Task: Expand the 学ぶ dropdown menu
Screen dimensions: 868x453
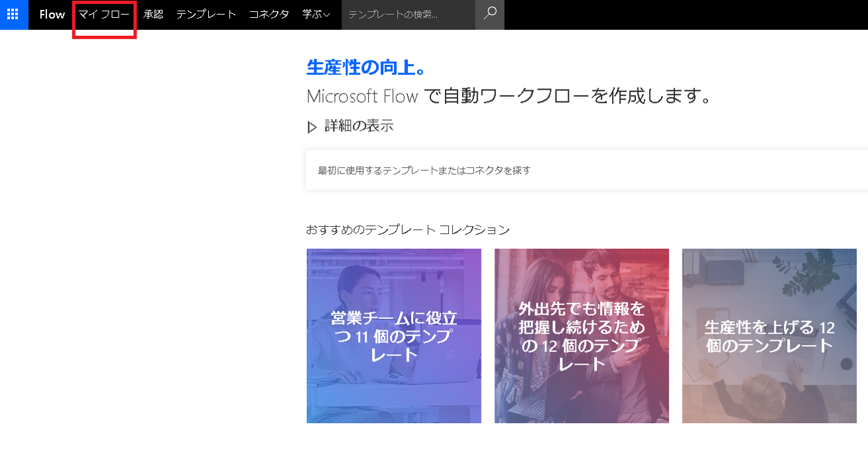Action: pos(316,14)
